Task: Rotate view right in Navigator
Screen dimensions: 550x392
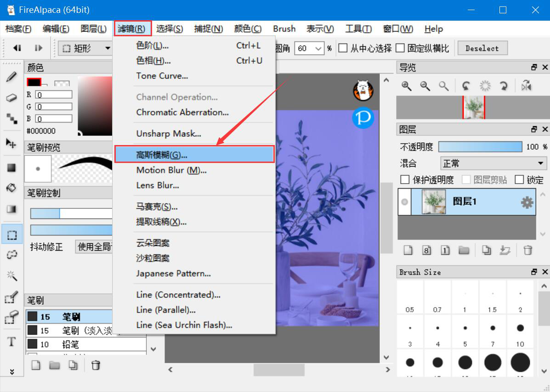Action: [504, 86]
